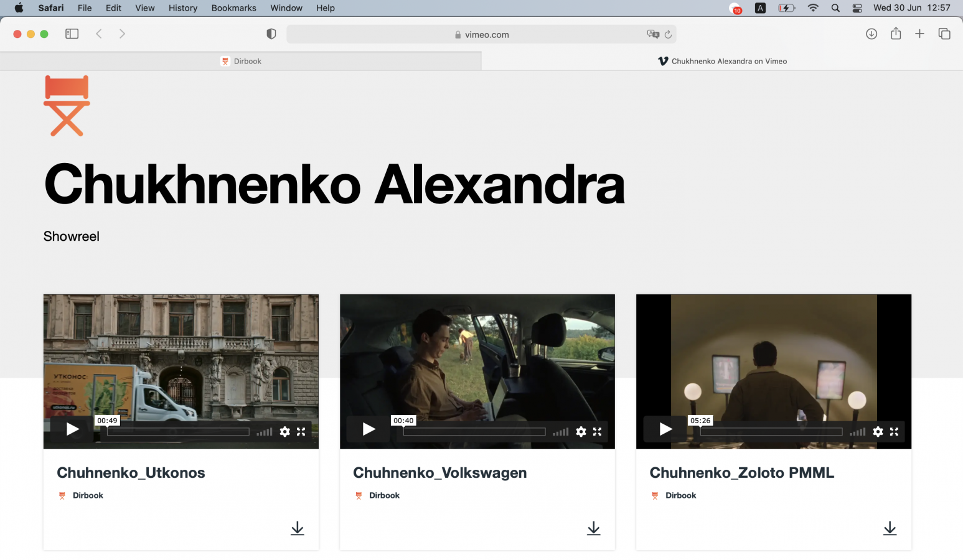Enter fullscreen on Zoloto PMML video
963x560 pixels.
pos(895,432)
